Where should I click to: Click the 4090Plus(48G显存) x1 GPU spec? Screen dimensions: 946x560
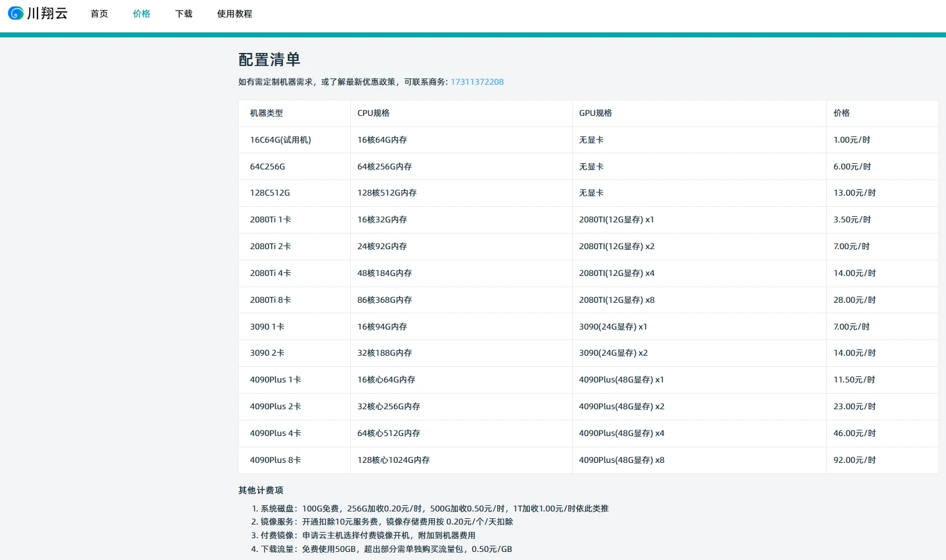[621, 379]
